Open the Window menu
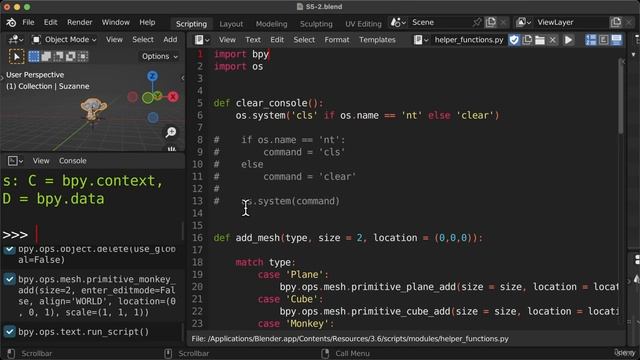 pos(116,22)
